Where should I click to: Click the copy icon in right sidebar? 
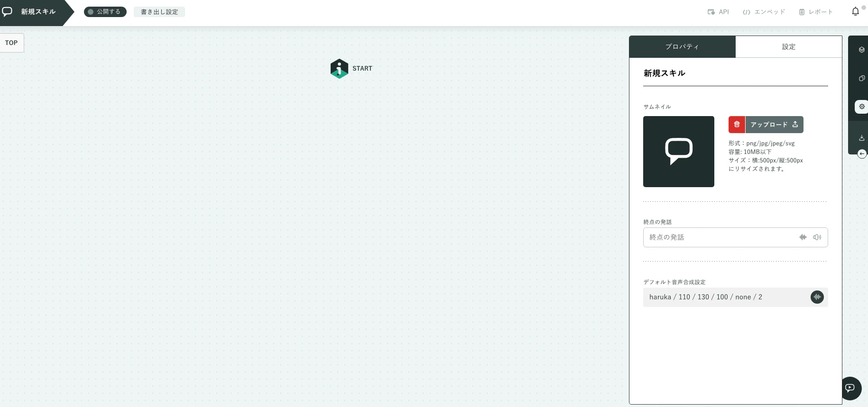[862, 78]
